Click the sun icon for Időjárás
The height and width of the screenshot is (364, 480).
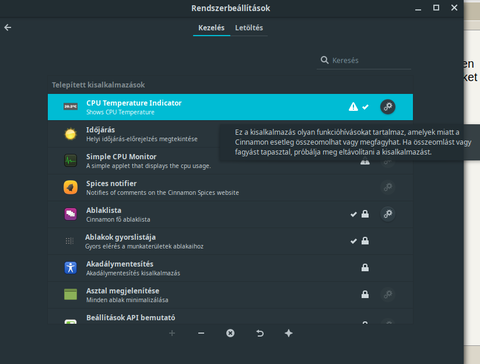point(70,134)
